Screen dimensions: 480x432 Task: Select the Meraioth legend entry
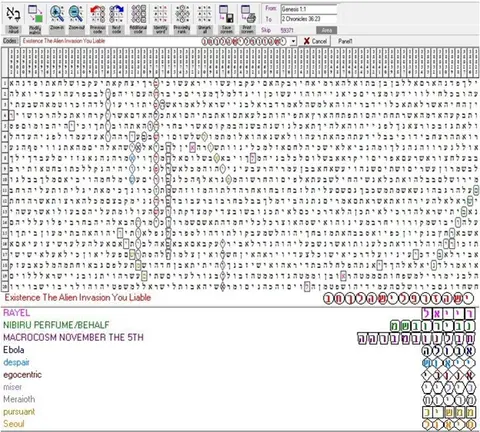click(19, 399)
